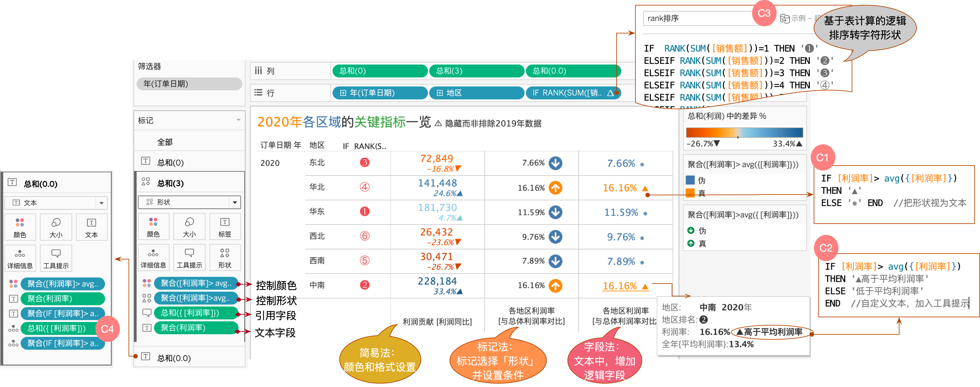This screenshot has width=980, height=387.
Task: Switch to 总和(0) marks tab
Action: click(171, 163)
